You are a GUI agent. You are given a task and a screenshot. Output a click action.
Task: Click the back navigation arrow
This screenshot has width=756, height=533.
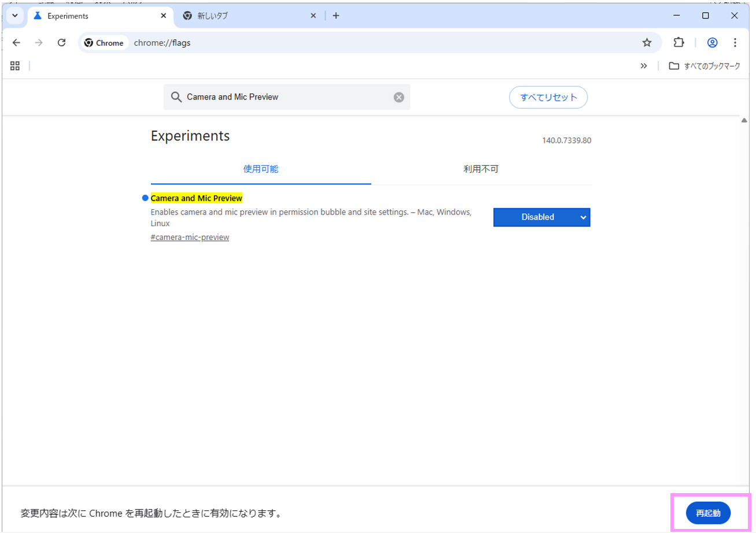pyautogui.click(x=16, y=42)
